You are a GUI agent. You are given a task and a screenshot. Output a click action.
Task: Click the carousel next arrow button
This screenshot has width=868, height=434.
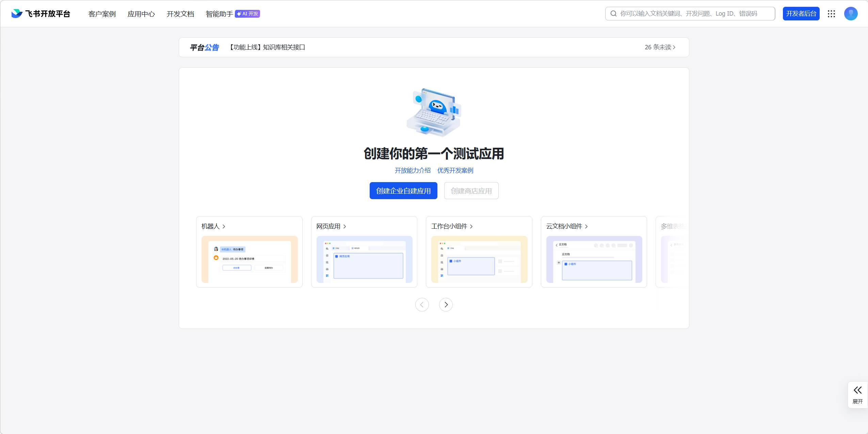pyautogui.click(x=446, y=305)
